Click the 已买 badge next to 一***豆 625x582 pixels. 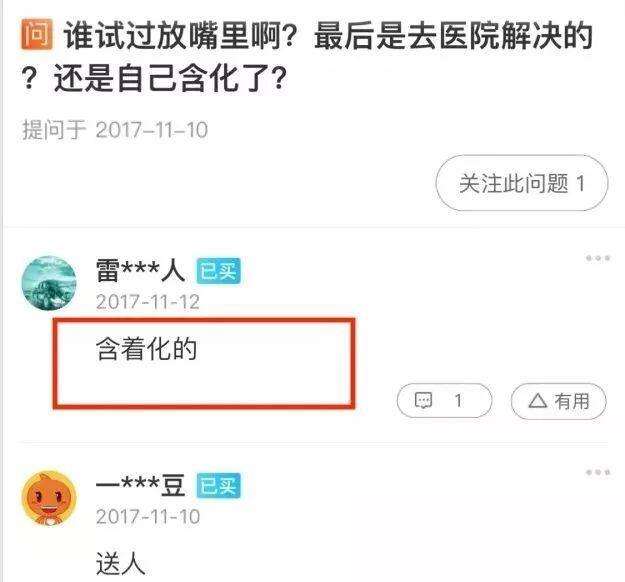218,486
